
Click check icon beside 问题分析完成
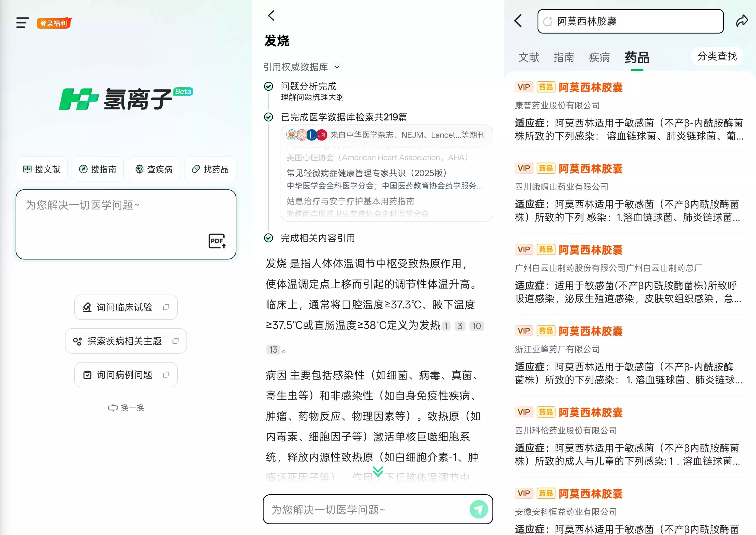click(x=269, y=86)
